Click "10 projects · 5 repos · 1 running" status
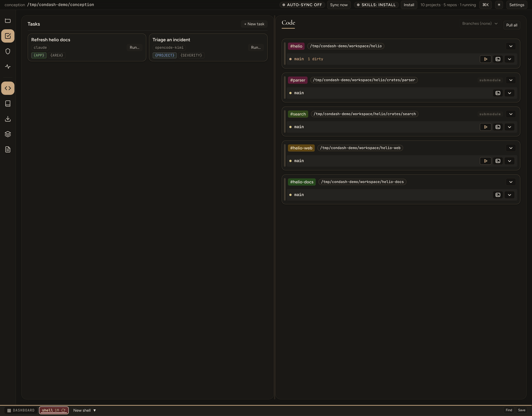The width and height of the screenshot is (532, 416). 448,5
